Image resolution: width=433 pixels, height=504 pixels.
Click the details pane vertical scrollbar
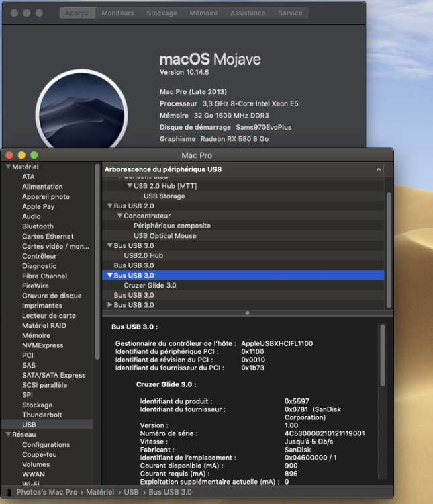[383, 355]
